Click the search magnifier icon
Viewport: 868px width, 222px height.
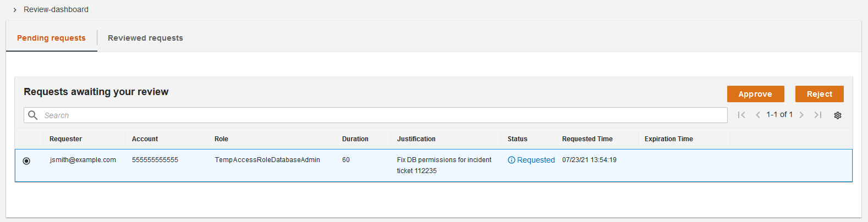pyautogui.click(x=33, y=115)
